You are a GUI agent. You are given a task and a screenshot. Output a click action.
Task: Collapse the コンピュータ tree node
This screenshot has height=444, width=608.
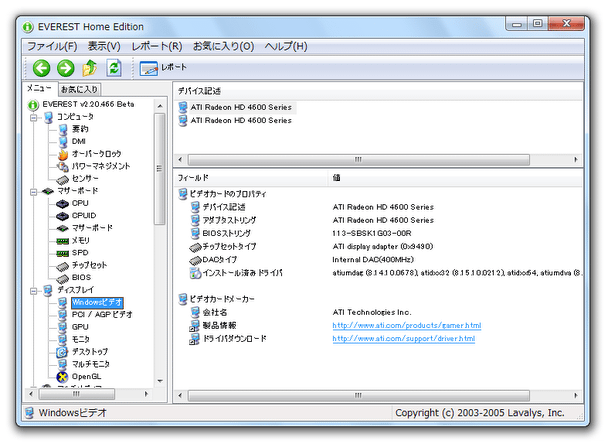tap(34, 117)
